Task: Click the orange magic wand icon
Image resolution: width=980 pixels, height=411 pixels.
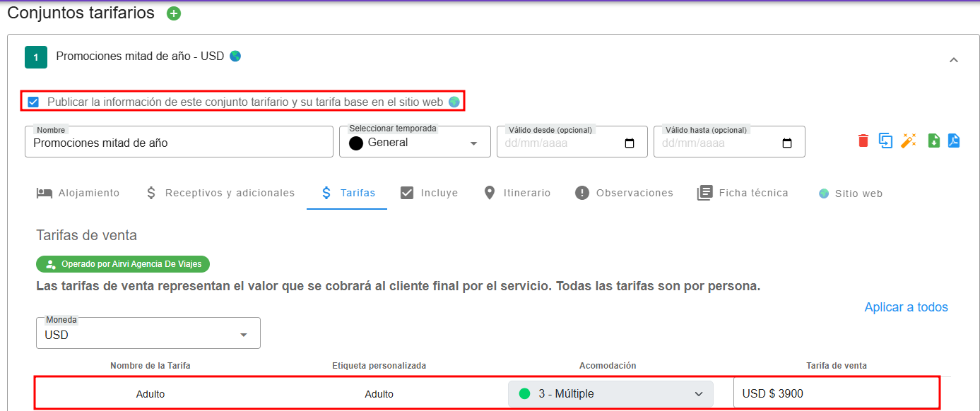Action: click(908, 141)
